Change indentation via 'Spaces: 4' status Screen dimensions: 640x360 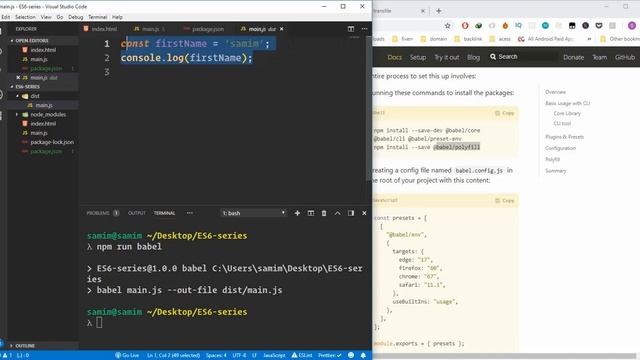click(216, 356)
